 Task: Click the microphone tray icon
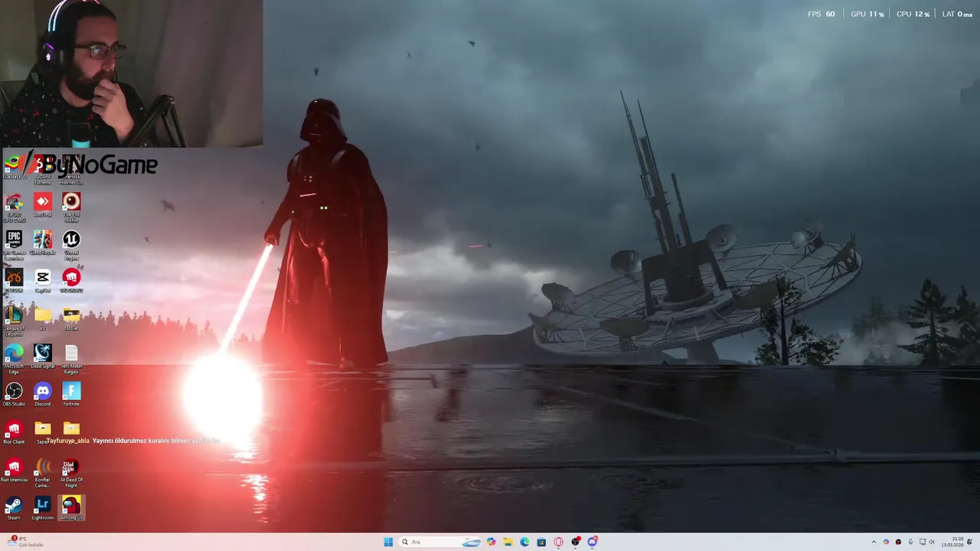910,542
